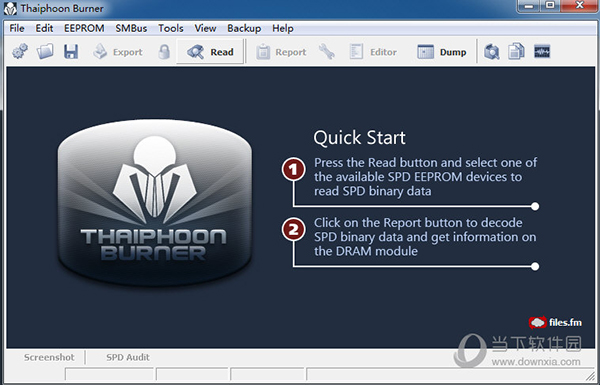
Task: Open the Backup menu
Action: point(244,28)
